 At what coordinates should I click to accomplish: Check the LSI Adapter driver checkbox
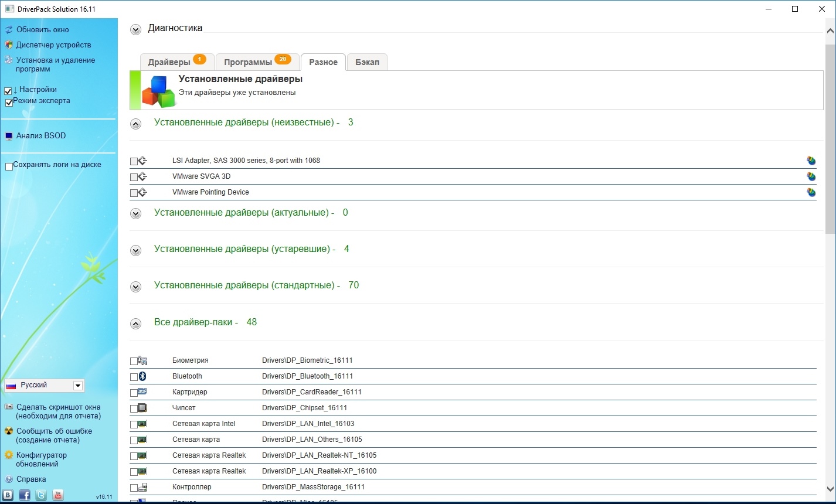(x=134, y=161)
